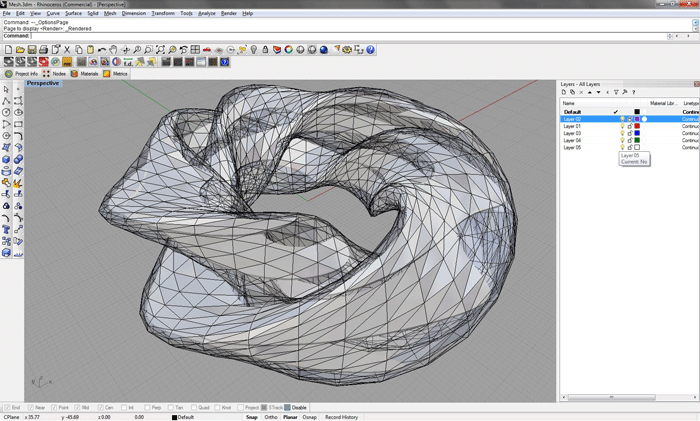Open the Perspective viewport title menu
This screenshot has width=700, height=421.
pyautogui.click(x=43, y=83)
